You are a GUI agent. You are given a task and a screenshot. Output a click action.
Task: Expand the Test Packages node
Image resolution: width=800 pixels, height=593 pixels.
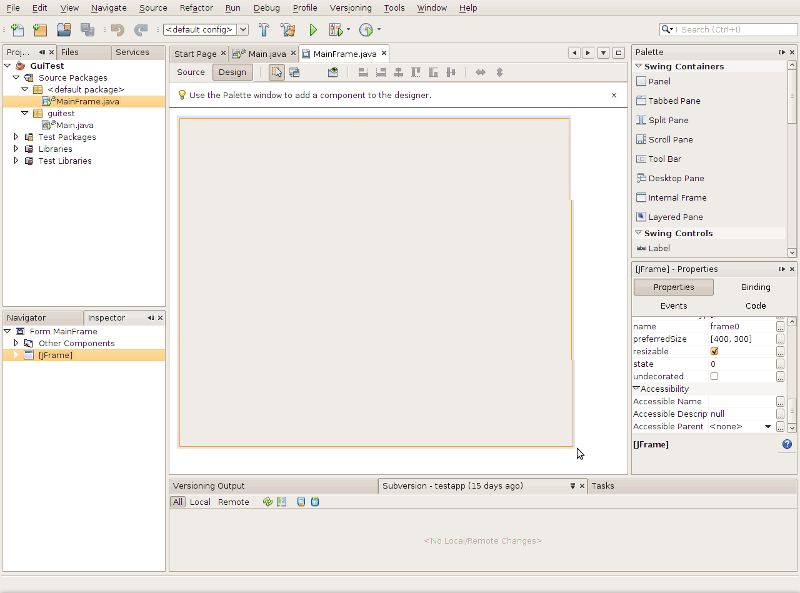(x=16, y=137)
